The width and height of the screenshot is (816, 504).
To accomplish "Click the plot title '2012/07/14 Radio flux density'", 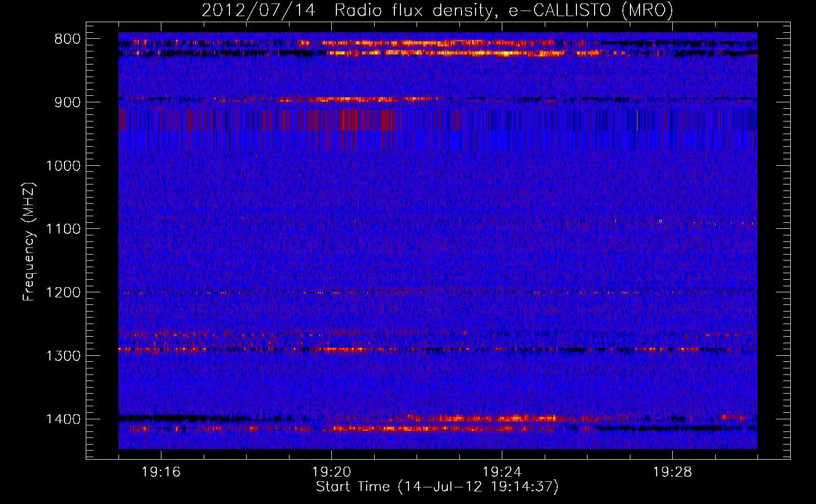I will [x=437, y=10].
